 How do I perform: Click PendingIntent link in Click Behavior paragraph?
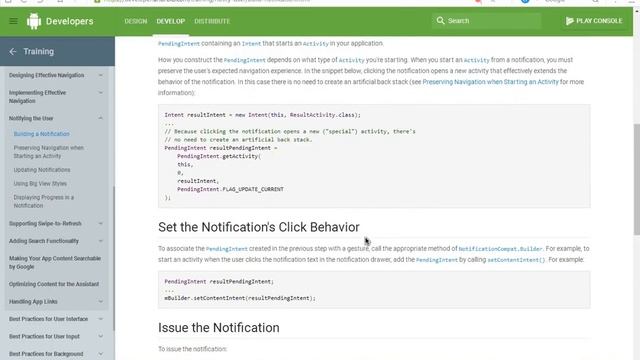(227, 249)
